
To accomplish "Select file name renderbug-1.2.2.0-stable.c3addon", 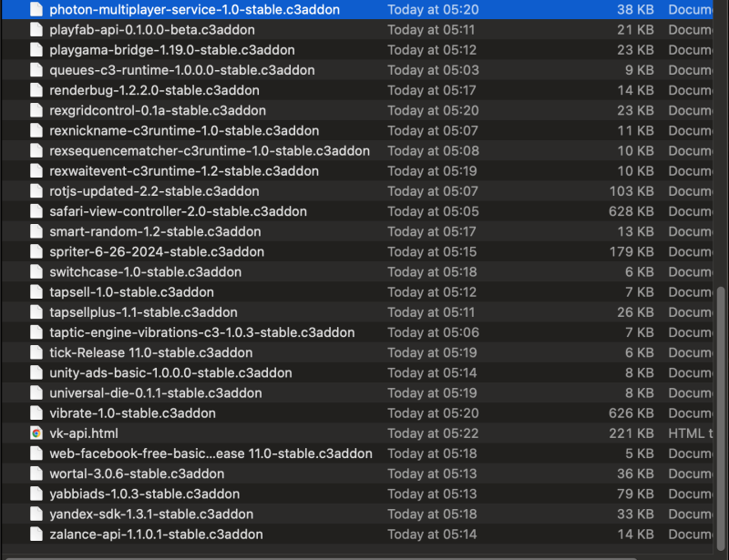I will 154,90.
